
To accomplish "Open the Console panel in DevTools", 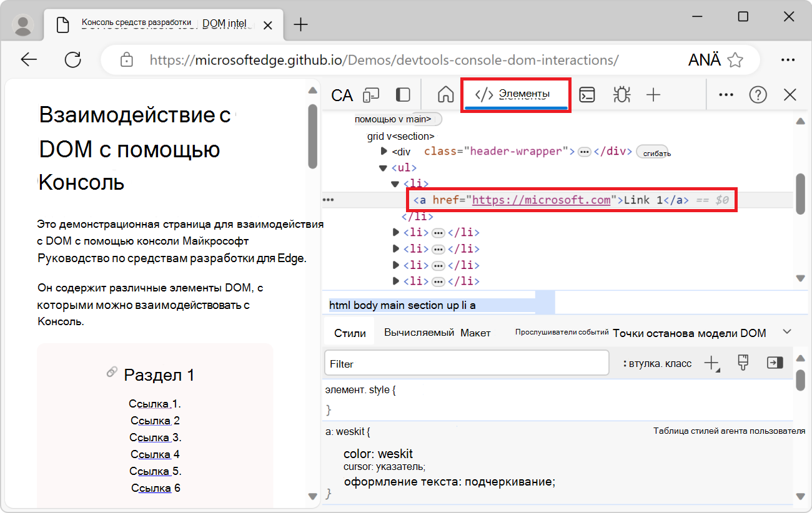I will (x=587, y=94).
